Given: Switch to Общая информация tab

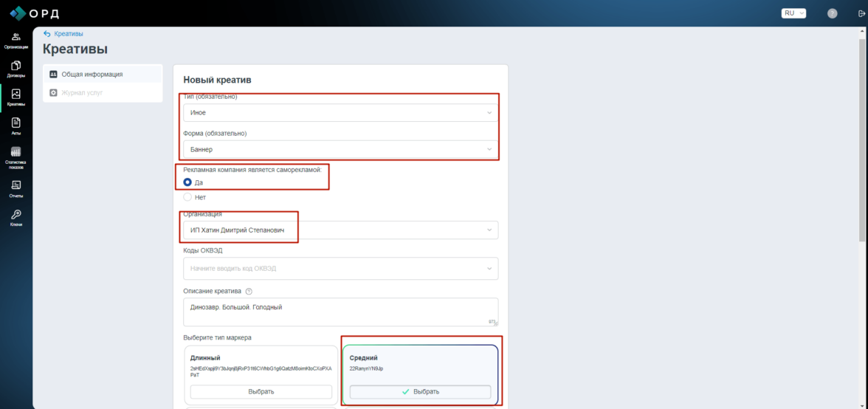Looking at the screenshot, I should click(103, 74).
